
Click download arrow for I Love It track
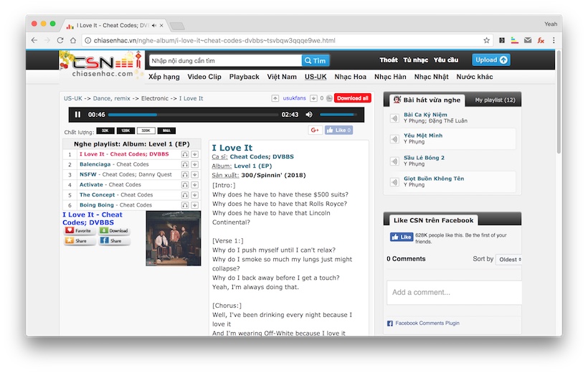pos(194,154)
